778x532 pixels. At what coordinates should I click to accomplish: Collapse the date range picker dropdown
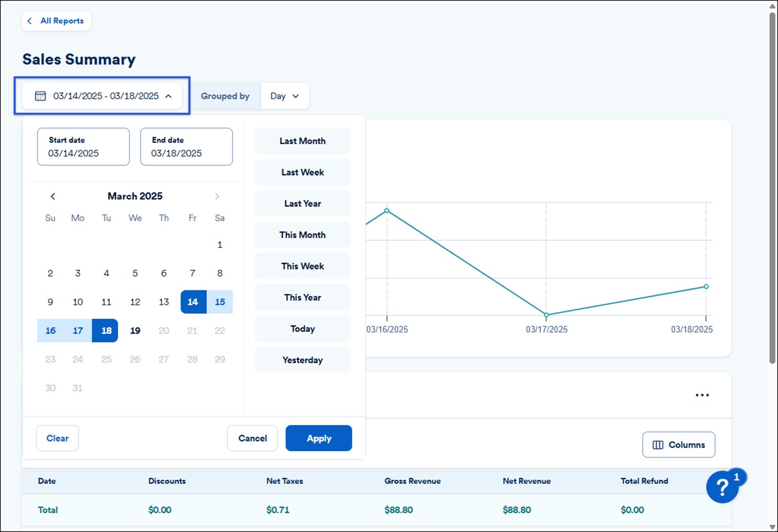(169, 96)
